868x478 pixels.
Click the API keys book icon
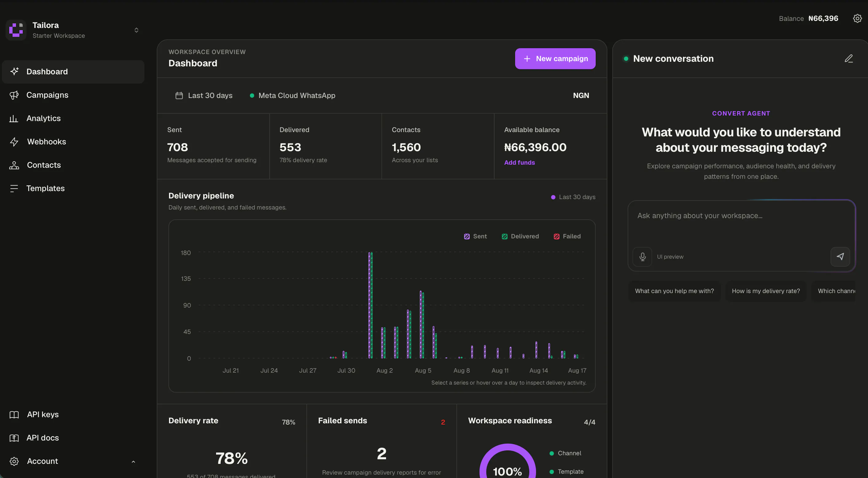point(14,414)
